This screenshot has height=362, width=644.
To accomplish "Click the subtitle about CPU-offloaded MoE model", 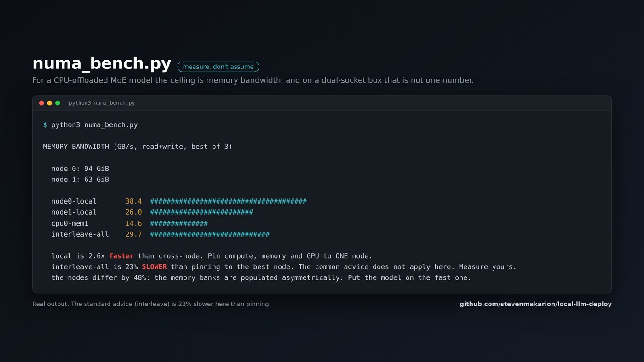I will (x=253, y=80).
